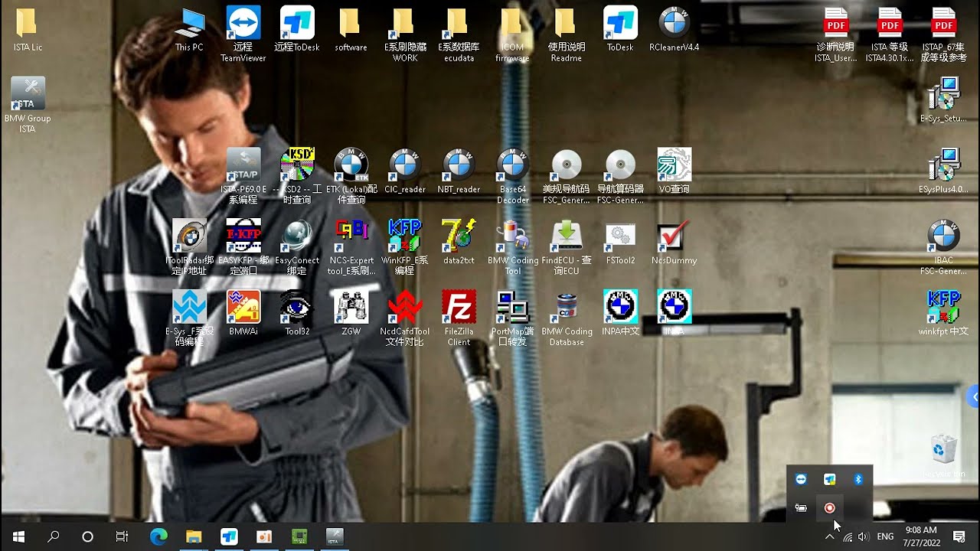Image resolution: width=980 pixels, height=551 pixels.
Task: Launch the Chinese INPA shortcut
Action: (x=620, y=313)
